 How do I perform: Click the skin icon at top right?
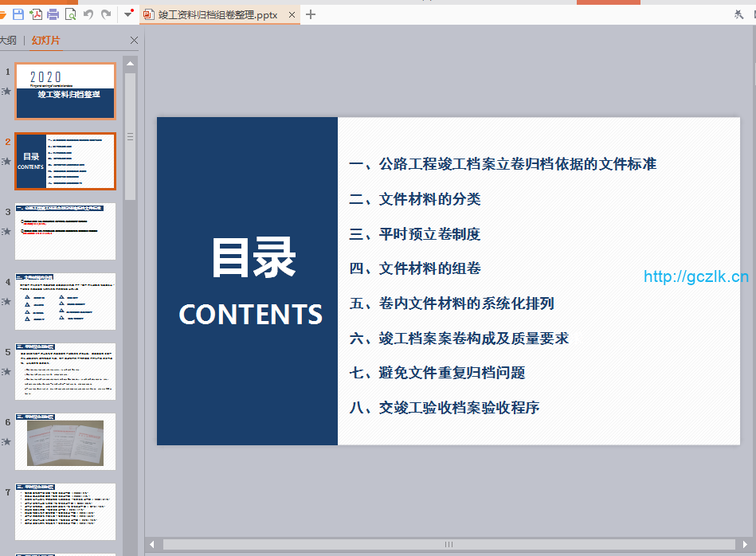coord(738,14)
